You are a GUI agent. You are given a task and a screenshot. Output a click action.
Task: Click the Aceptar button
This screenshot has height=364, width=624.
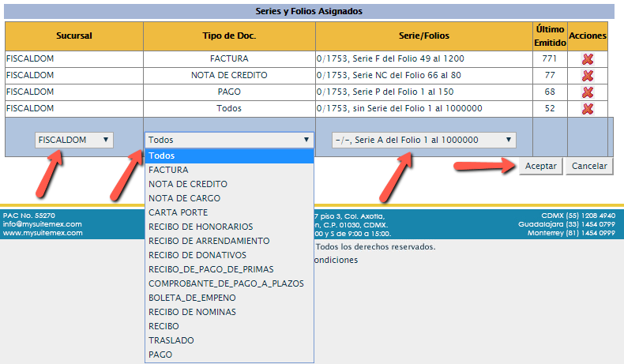(x=540, y=166)
